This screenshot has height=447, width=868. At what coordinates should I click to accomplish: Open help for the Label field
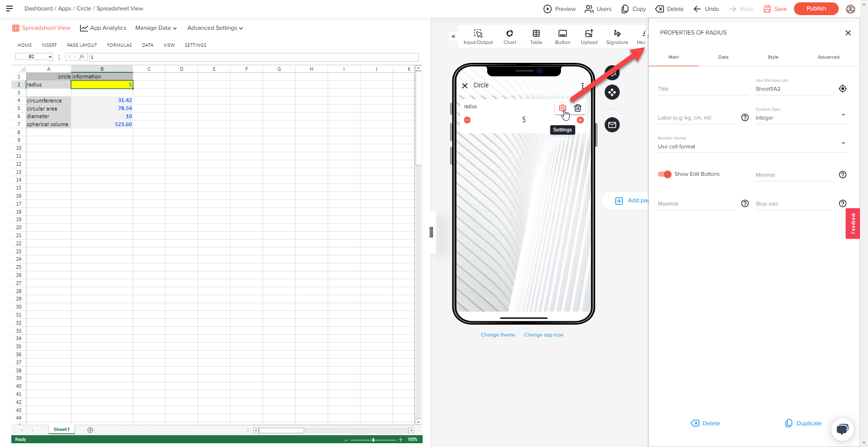[x=745, y=118]
